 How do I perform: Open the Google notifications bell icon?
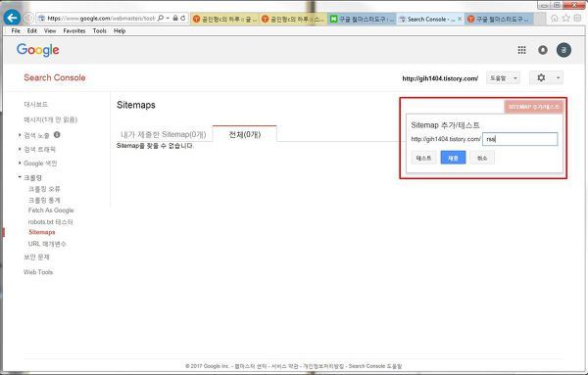(543, 50)
